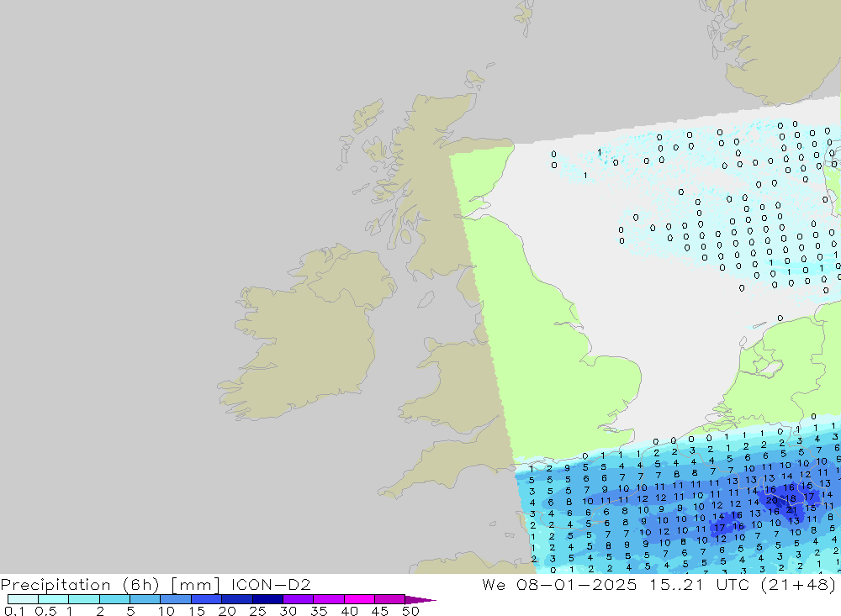
Task: Select the 25–30 mm navy legend swatch
Action: point(267,599)
